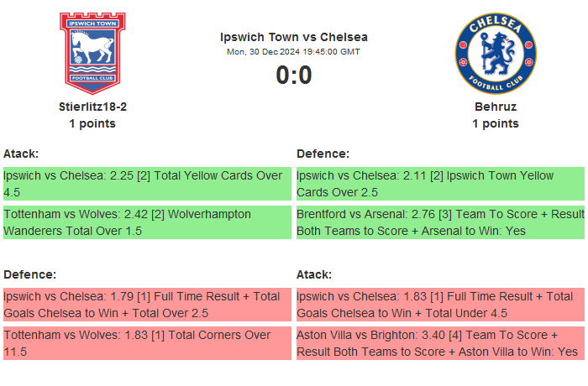The height and width of the screenshot is (386, 588).
Task: Select the Aston Villa vs Brighton bet row
Action: (439, 343)
